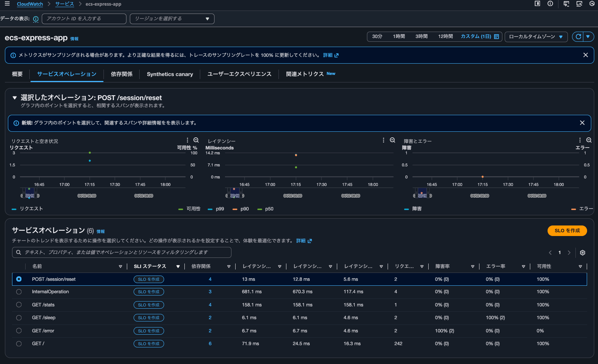The width and height of the screenshot is (598, 364).
Task: Open three-dot menu on faults chart
Action: (x=580, y=140)
